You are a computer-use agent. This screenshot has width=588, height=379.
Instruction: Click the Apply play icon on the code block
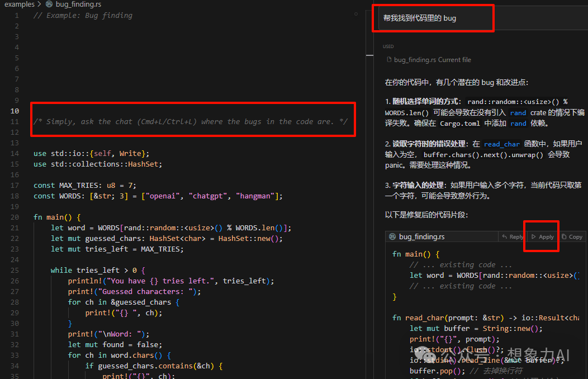[x=534, y=237]
